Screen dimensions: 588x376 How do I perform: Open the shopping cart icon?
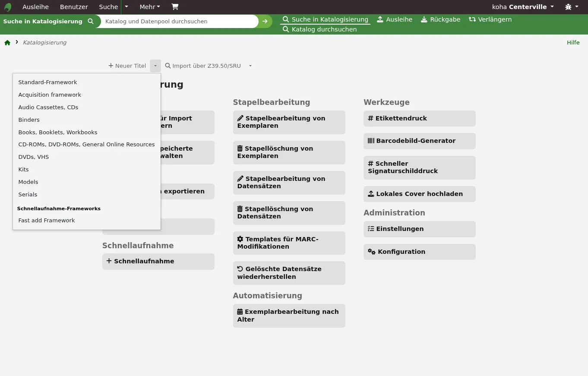[175, 7]
